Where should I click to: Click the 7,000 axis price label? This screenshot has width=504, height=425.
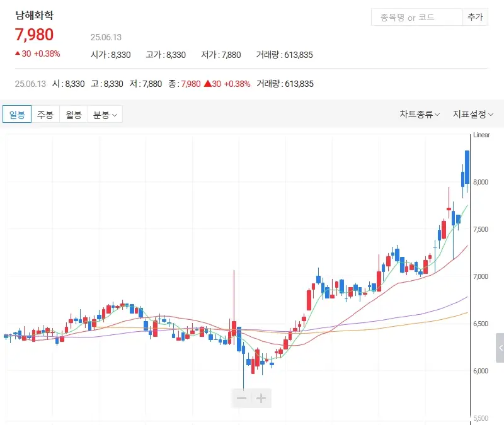pyautogui.click(x=481, y=276)
